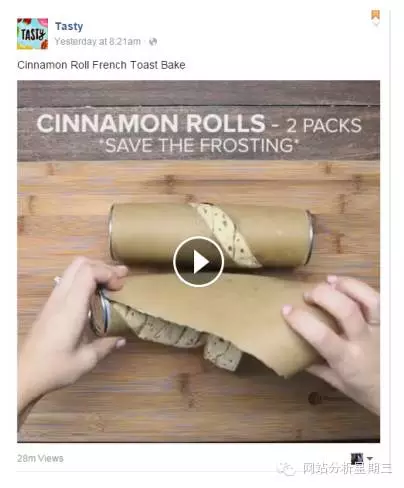The height and width of the screenshot is (488, 404).
Task: Open the Tasty page profile picture
Action: (x=32, y=34)
